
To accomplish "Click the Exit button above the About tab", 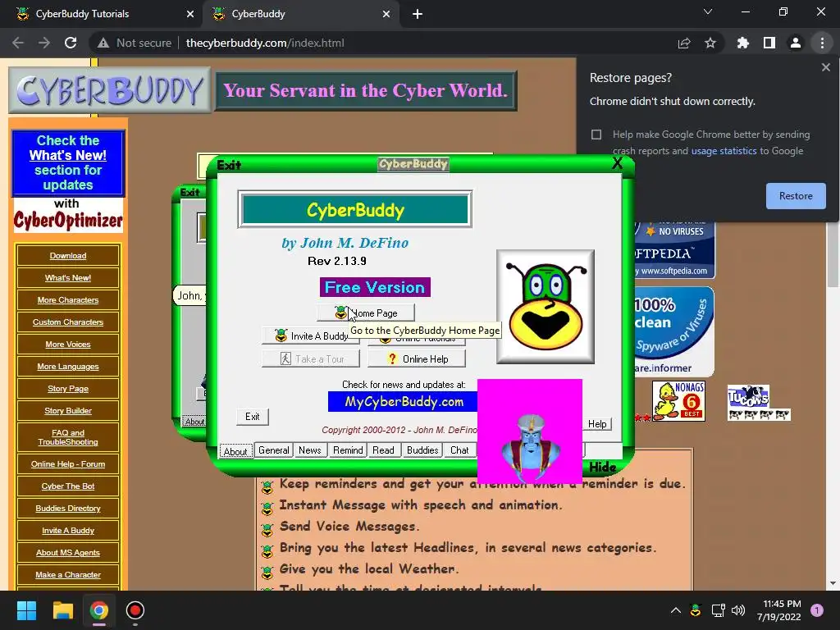I will [253, 416].
